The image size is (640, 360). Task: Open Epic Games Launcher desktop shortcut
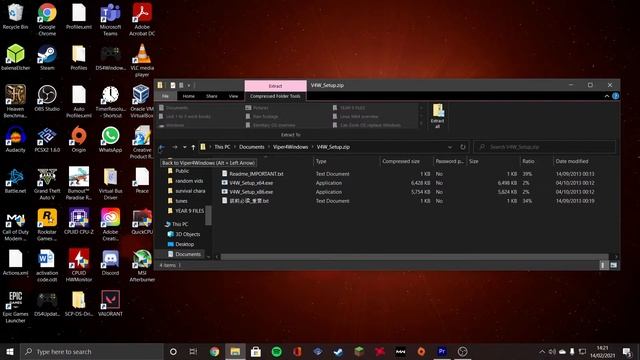pyautogui.click(x=16, y=307)
